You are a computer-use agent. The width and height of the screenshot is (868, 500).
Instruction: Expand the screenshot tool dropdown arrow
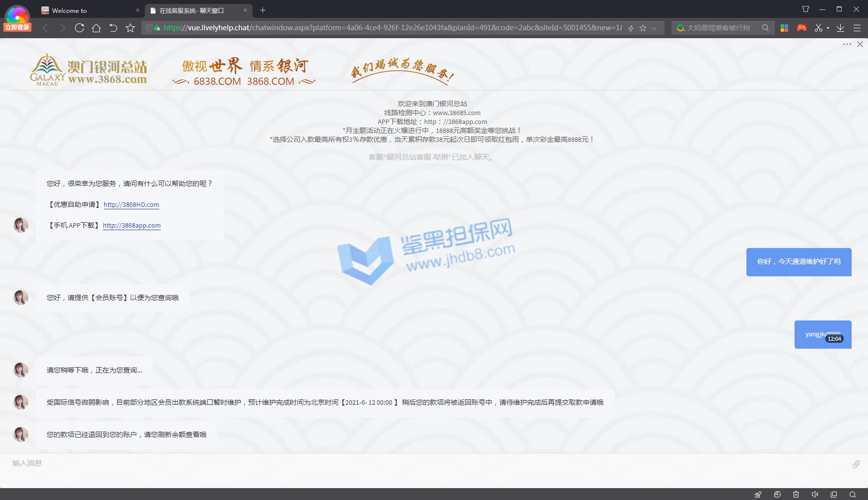point(828,28)
